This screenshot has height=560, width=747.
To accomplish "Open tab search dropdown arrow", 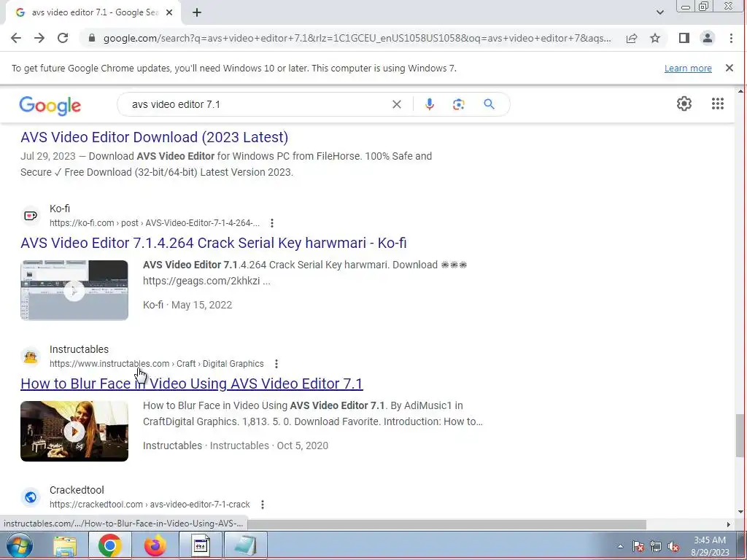I will point(659,12).
